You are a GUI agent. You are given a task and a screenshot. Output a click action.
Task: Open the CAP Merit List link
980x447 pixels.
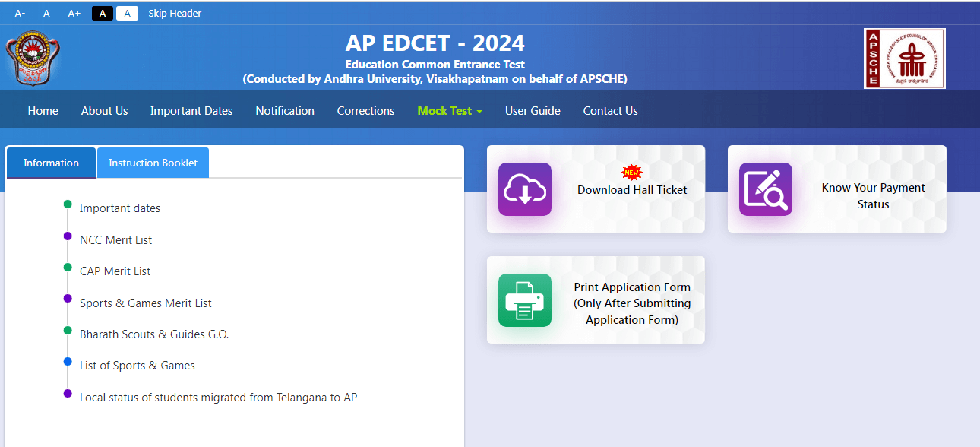pos(115,271)
